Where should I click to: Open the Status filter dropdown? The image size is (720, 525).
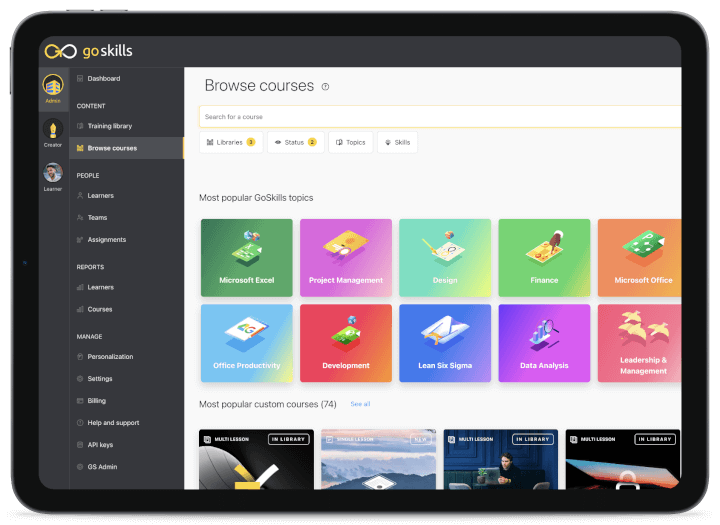pyautogui.click(x=296, y=142)
